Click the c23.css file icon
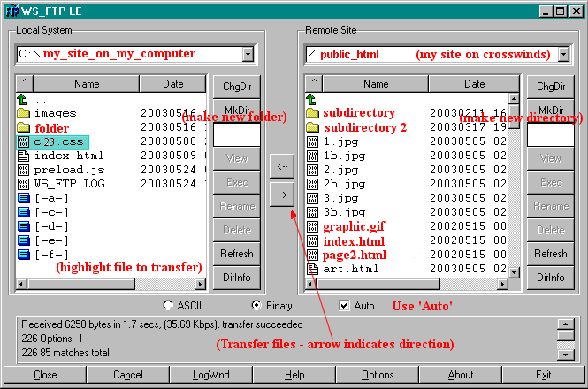The height and width of the screenshot is (389, 588). point(23,141)
